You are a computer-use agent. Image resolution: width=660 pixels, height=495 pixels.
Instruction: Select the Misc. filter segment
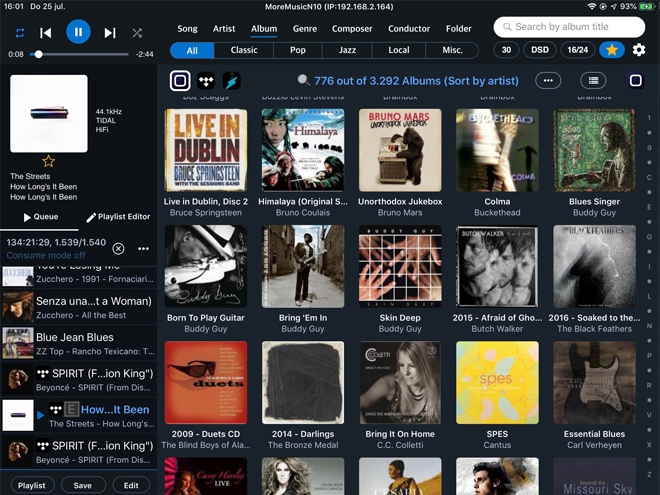pyautogui.click(x=452, y=50)
